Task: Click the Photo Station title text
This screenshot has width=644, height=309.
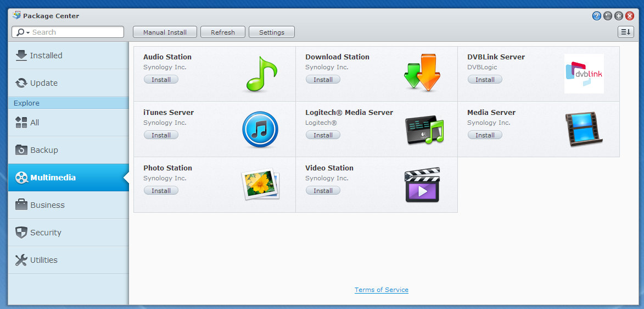Action: click(167, 168)
